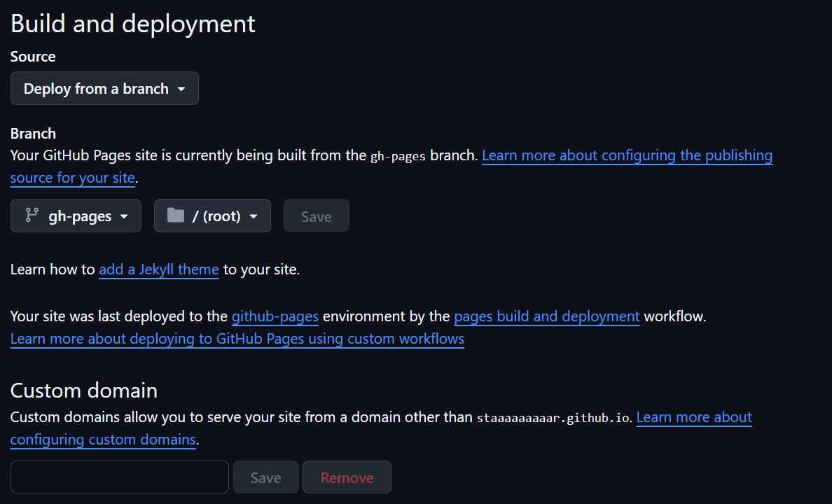
Task: Click the git branch icon beside gh-pages
Action: point(32,216)
